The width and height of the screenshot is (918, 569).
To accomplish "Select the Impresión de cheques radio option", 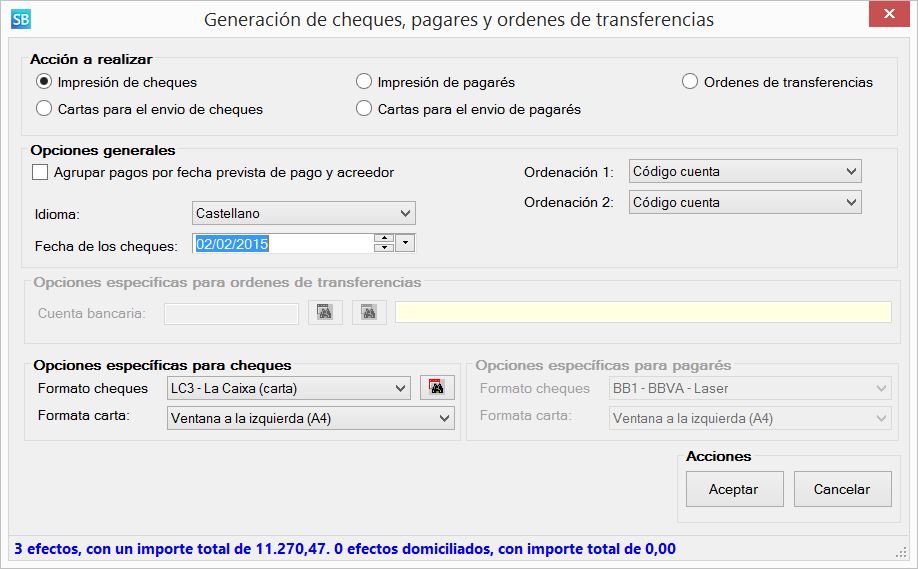I will (44, 82).
